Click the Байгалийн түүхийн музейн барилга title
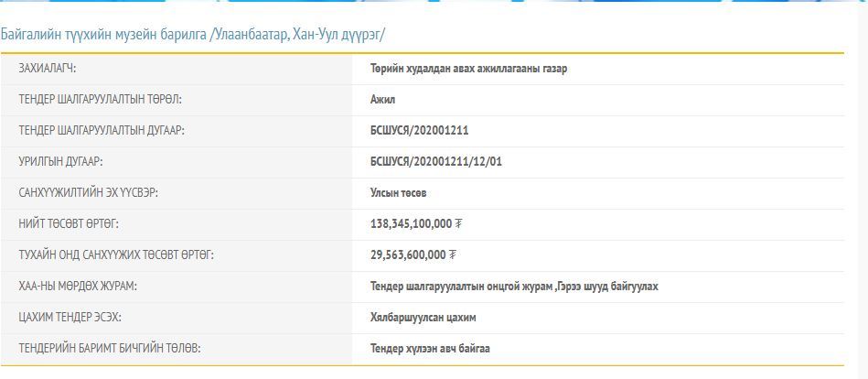The width and height of the screenshot is (868, 379). coord(193,35)
